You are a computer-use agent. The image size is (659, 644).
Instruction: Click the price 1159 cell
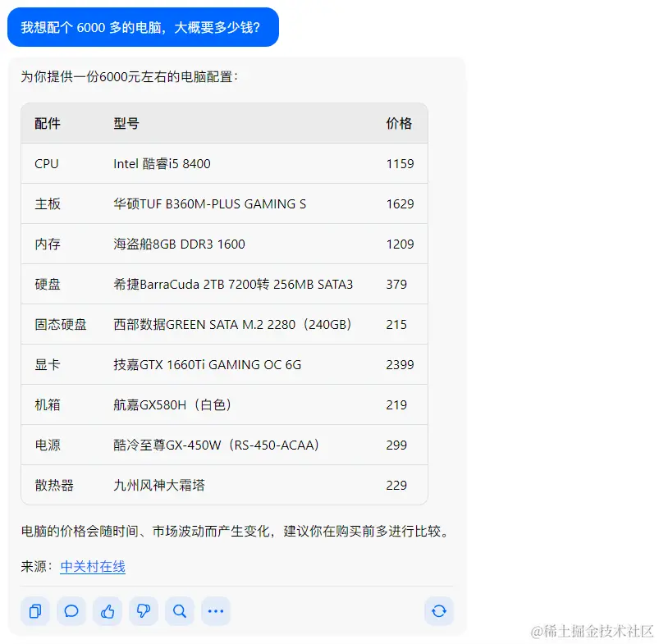click(x=400, y=164)
